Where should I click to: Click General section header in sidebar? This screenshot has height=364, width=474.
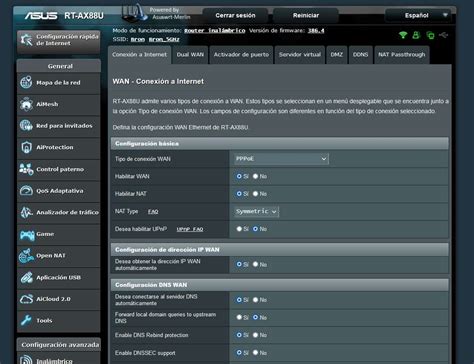tap(59, 66)
